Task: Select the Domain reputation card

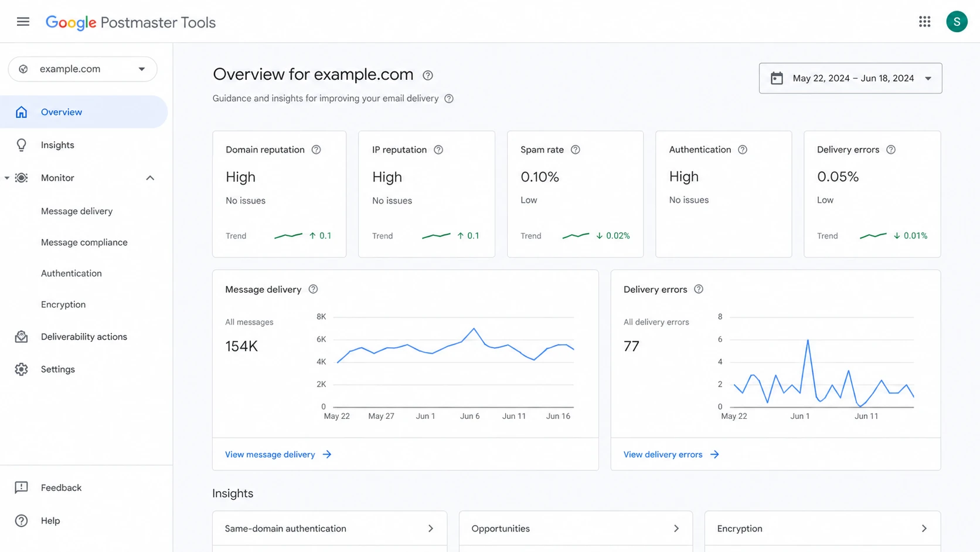Action: pos(279,194)
